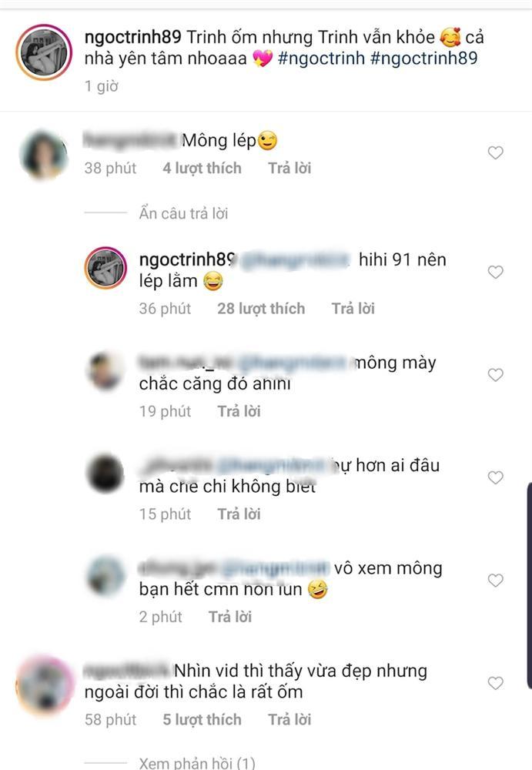Open ngoctrinh89 username in the caption
This screenshot has width=532, height=770.
(x=132, y=37)
